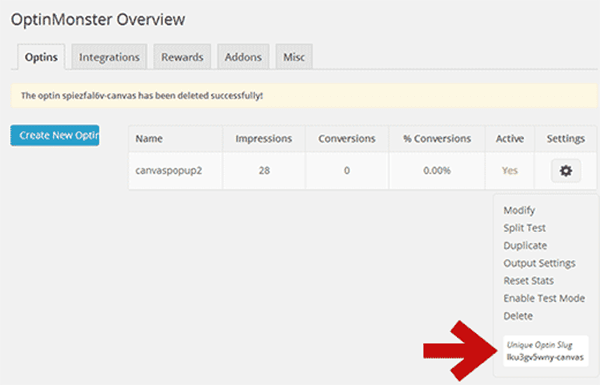Click the canvaspopup2 optin name

(168, 170)
